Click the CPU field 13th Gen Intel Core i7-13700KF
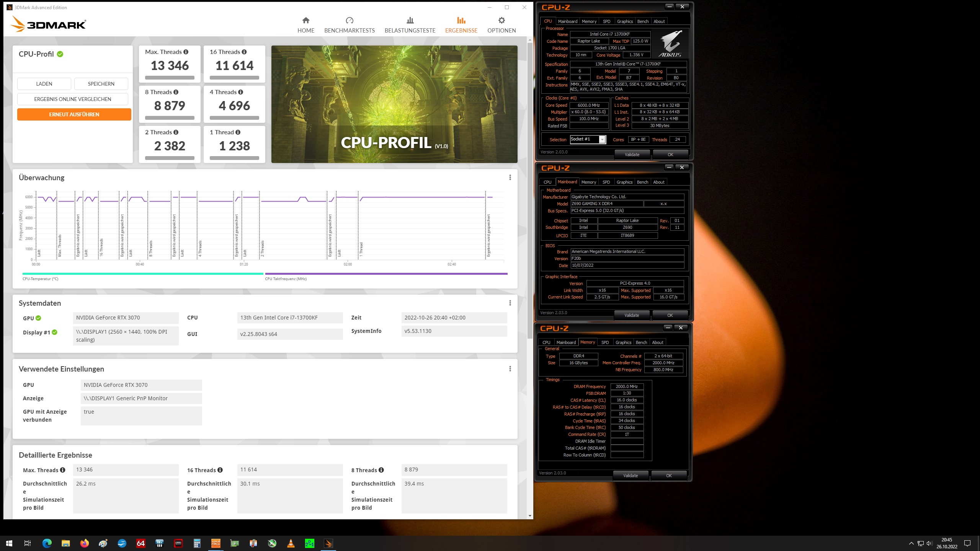 point(290,318)
